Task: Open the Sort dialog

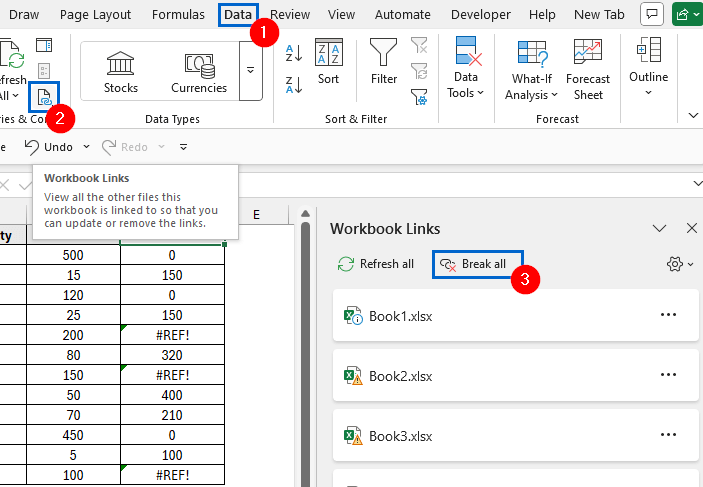Action: (328, 62)
